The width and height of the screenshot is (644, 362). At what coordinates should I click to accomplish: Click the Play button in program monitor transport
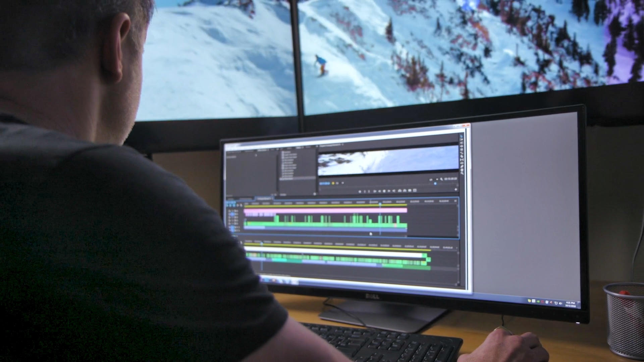pyautogui.click(x=384, y=191)
